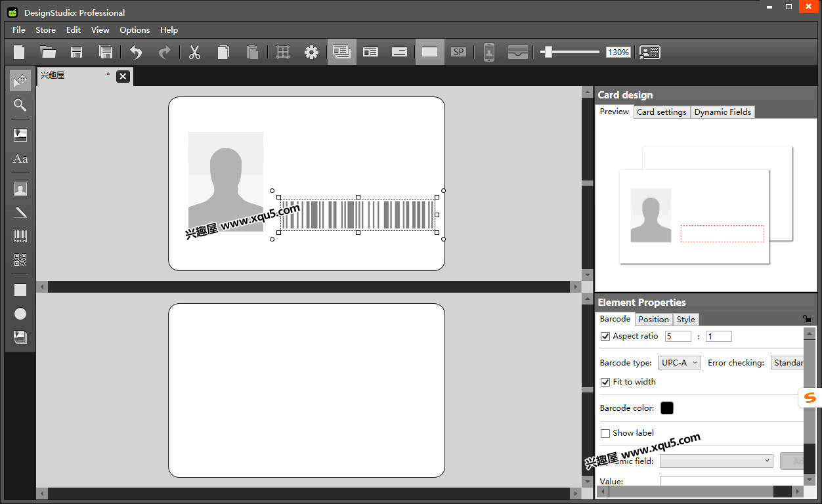This screenshot has height=504, width=822.
Task: Click the 130% zoom value field
Action: click(x=618, y=52)
